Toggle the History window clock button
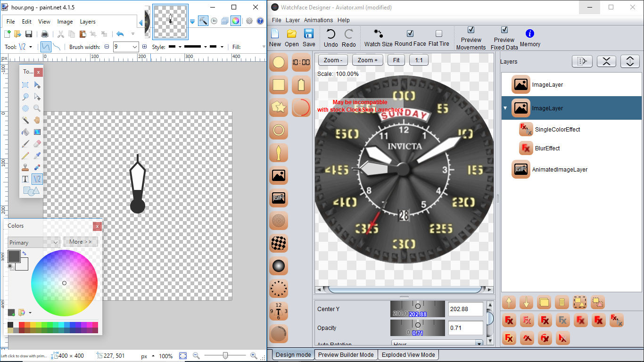 pyautogui.click(x=214, y=21)
